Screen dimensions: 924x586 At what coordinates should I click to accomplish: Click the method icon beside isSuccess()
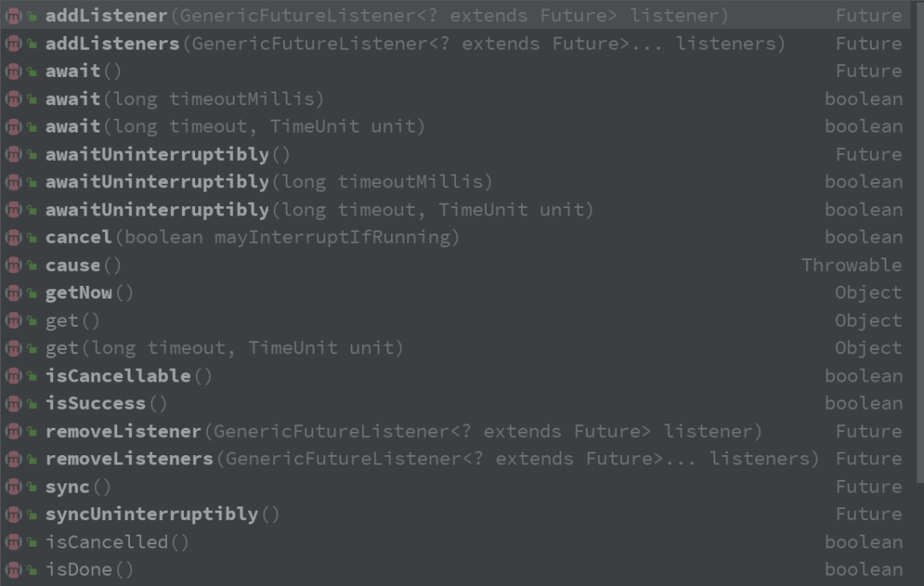13,404
